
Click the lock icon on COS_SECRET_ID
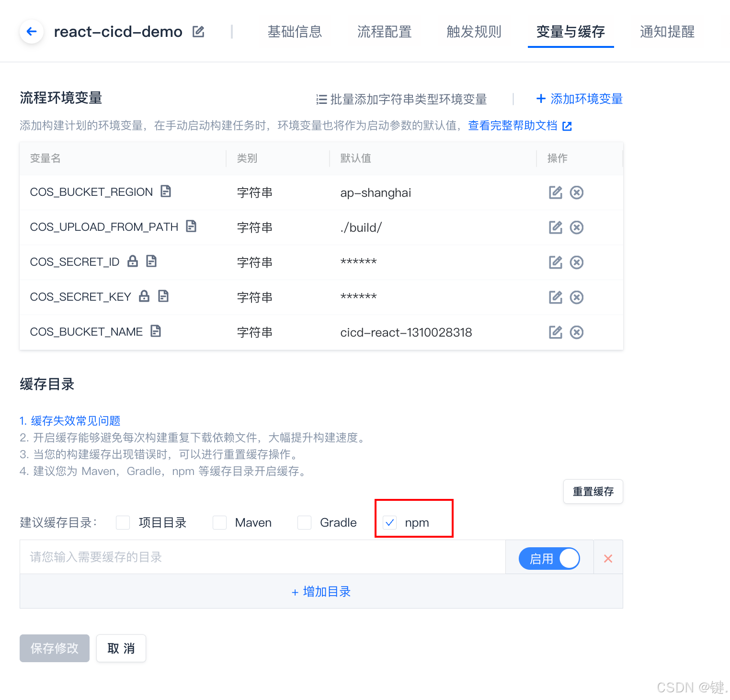pyautogui.click(x=132, y=261)
